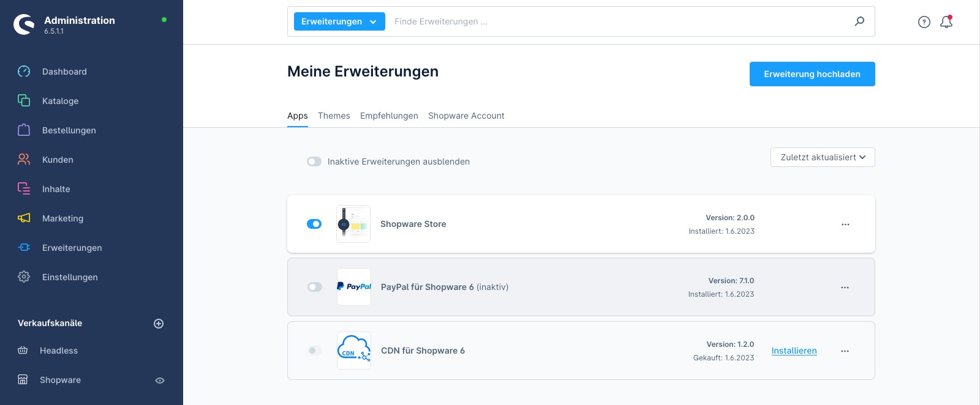Click the CDN für Shopware 6 name
The width and height of the screenshot is (980, 405).
pyautogui.click(x=423, y=351)
